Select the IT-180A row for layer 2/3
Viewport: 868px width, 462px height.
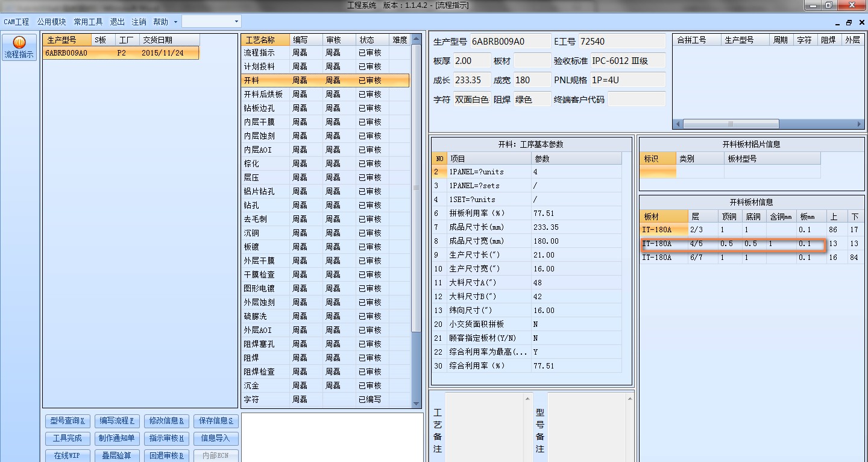click(752, 230)
